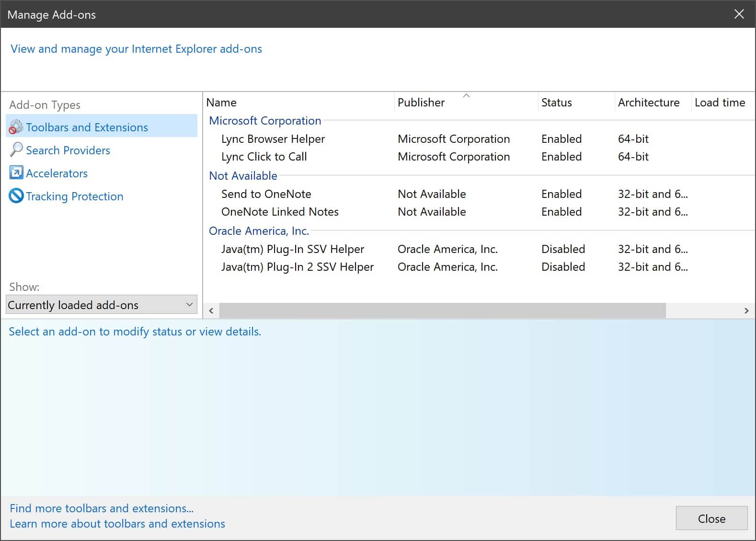Click the Toolbars and Extensions gear icon
The height and width of the screenshot is (541, 756).
coord(16,127)
